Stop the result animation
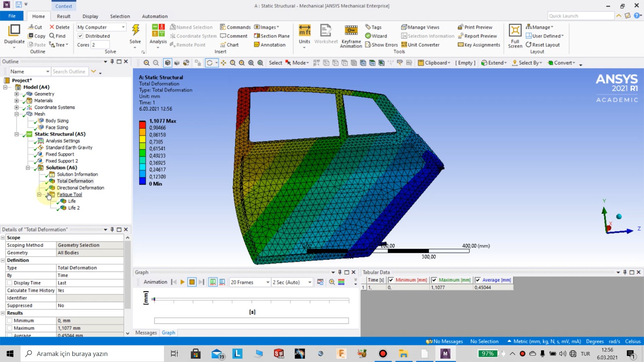The width and height of the screenshot is (644, 362). pyautogui.click(x=192, y=282)
